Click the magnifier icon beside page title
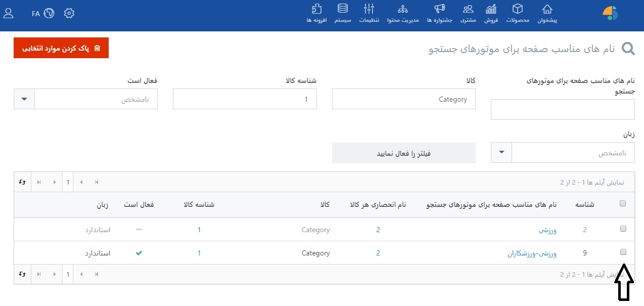The width and height of the screenshot is (644, 306). (x=628, y=49)
